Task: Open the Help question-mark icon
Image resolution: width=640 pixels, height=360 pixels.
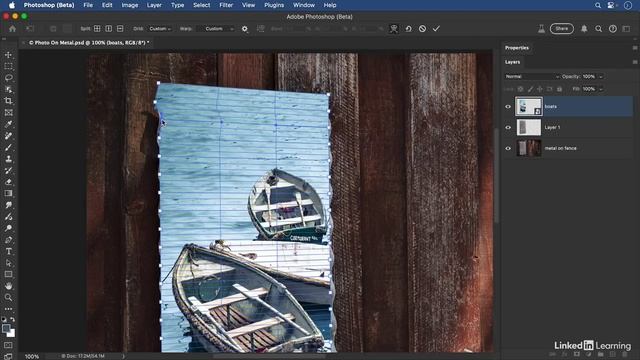Action: tap(613, 29)
